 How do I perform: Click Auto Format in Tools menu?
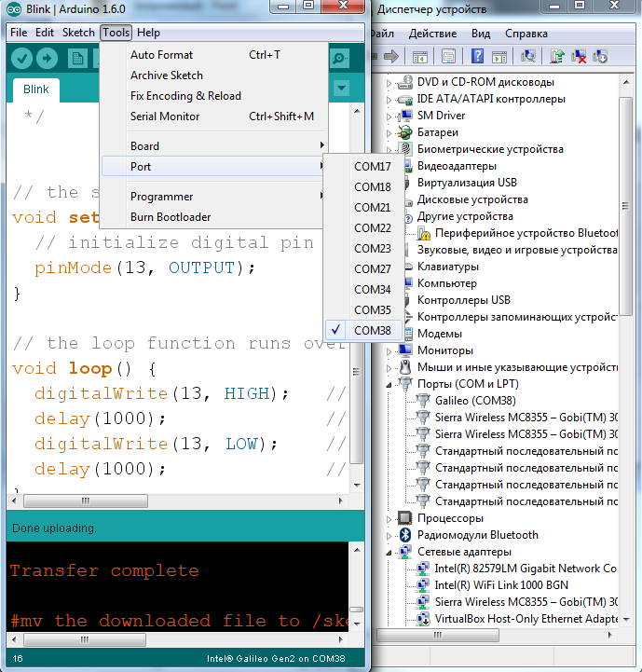click(x=215, y=55)
